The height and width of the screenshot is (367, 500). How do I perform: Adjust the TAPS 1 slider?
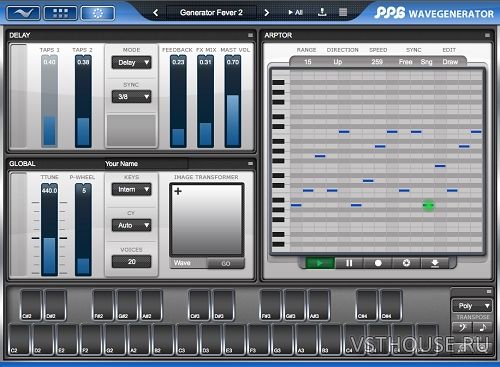click(x=50, y=102)
